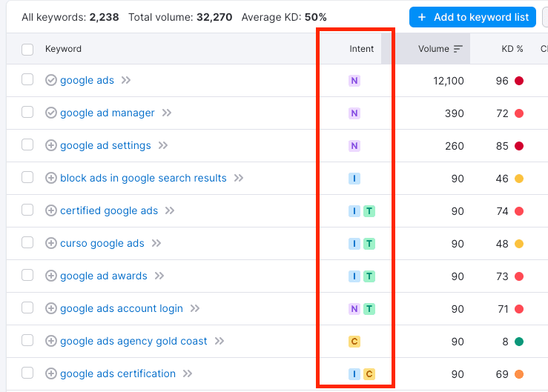Click the 390 volume value
This screenshot has width=548, height=392.
click(x=455, y=113)
